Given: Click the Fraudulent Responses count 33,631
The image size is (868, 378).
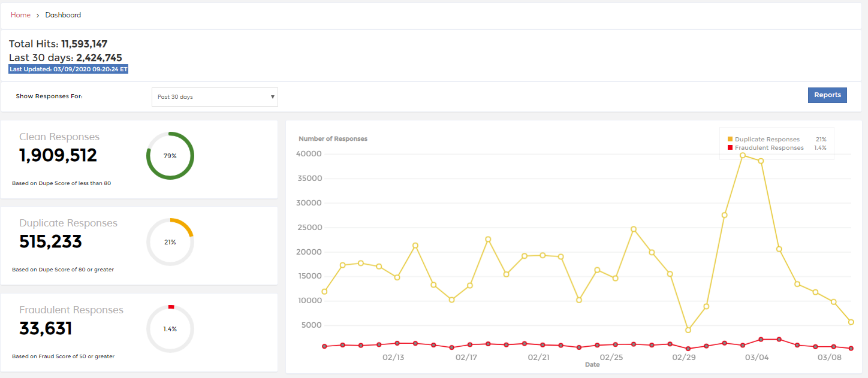Looking at the screenshot, I should 46,329.
